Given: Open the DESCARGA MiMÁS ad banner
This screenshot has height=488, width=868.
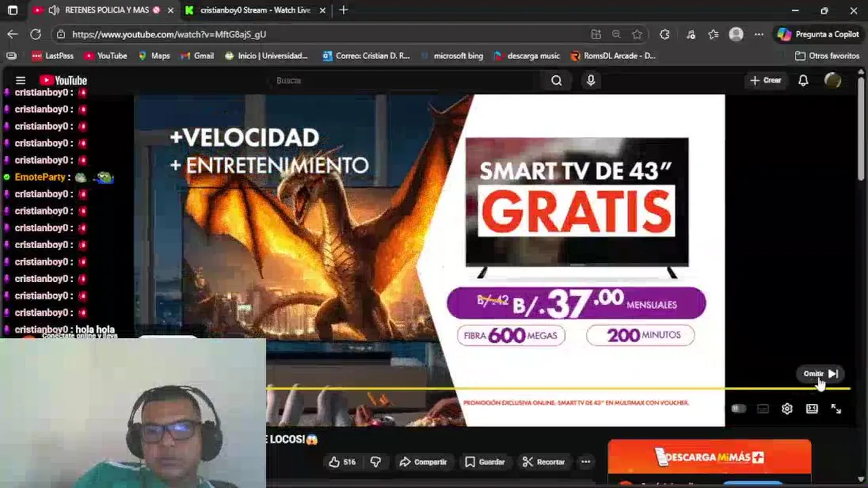Looking at the screenshot, I should (x=709, y=457).
